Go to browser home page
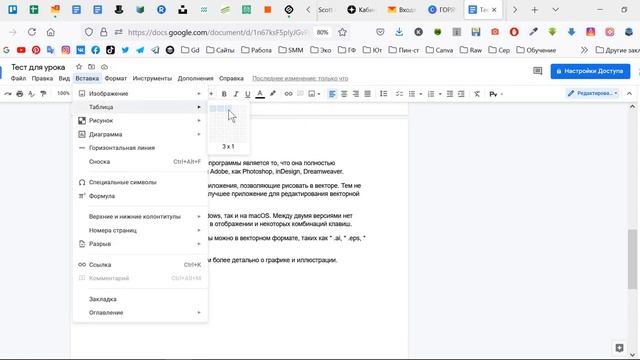Screen dimensions: 640x360 click(51, 32)
